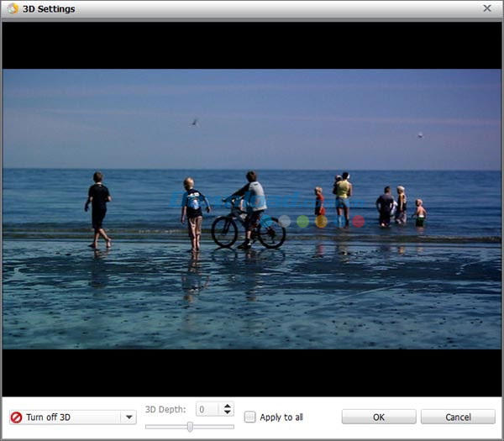This screenshot has height=441, width=504.
Task: Increase 3D Depth with the up arrow
Action: click(228, 406)
